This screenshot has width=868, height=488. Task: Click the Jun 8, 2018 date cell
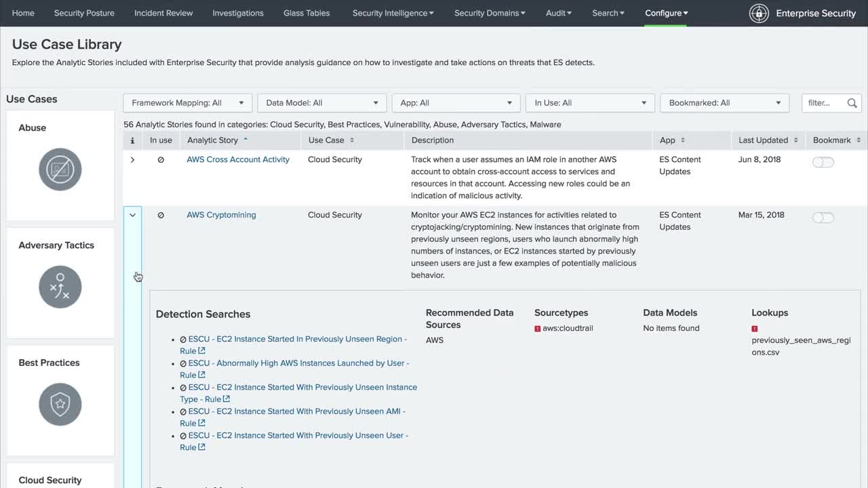[x=759, y=160]
